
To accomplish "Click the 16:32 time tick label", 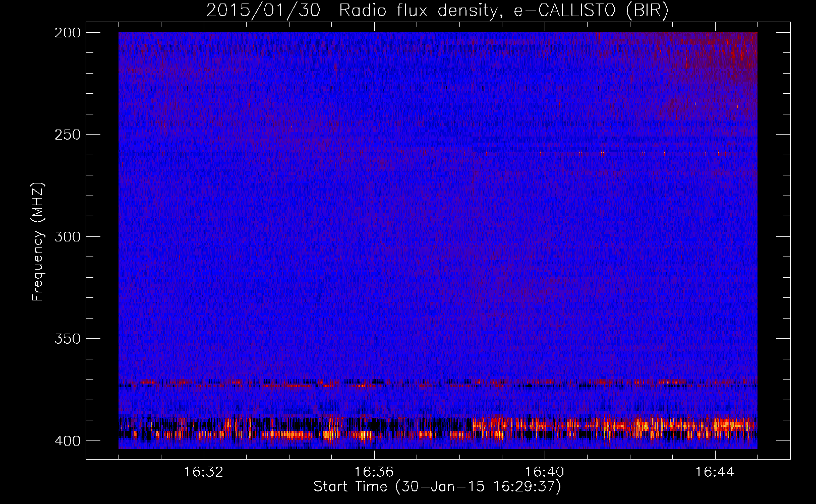I will coord(204,472).
